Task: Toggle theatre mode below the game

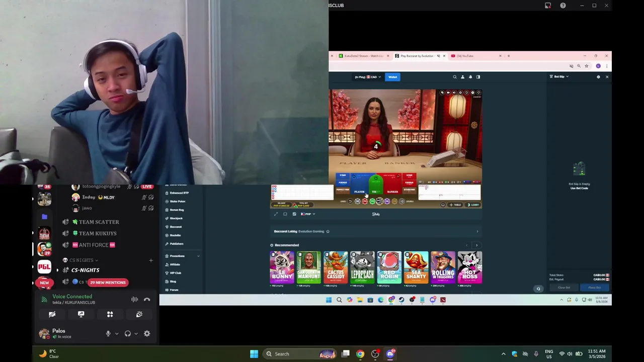Action: tap(285, 214)
